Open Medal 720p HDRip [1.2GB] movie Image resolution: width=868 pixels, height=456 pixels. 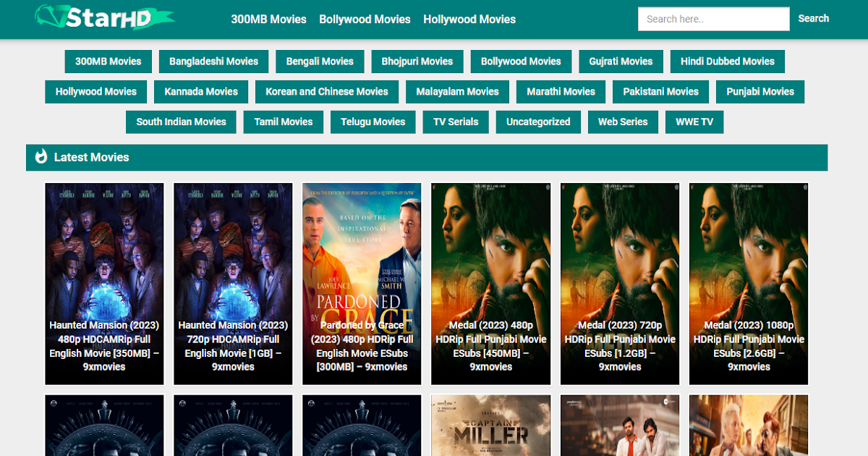(620, 284)
